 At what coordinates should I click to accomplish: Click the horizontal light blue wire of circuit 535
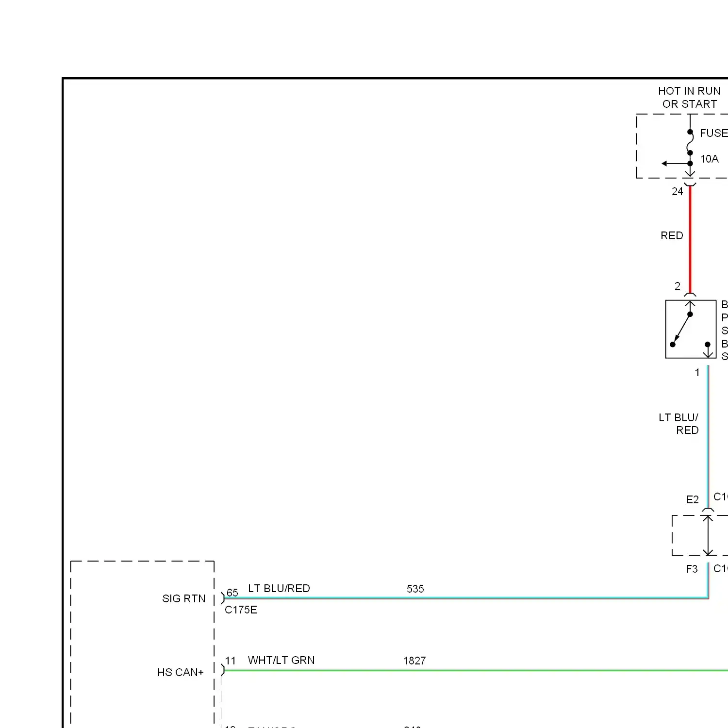(466, 598)
